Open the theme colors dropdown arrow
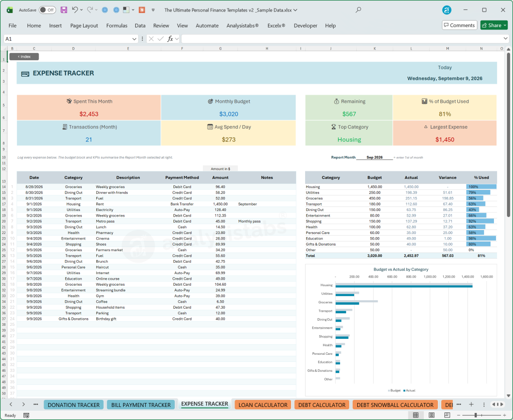513x420 pixels. pyautogui.click(x=133, y=10)
